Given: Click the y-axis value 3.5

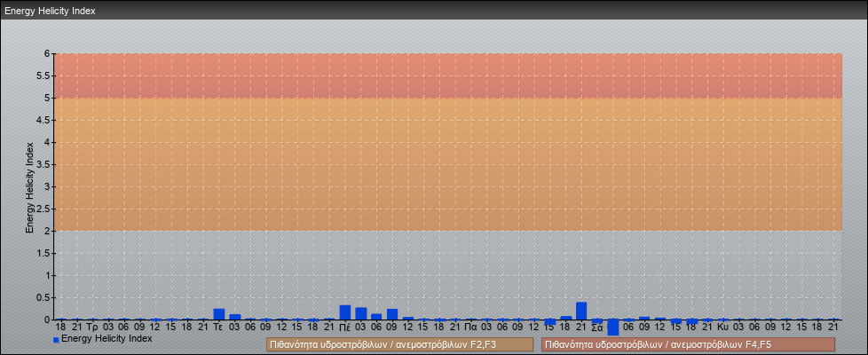Looking at the screenshot, I should tap(43, 164).
